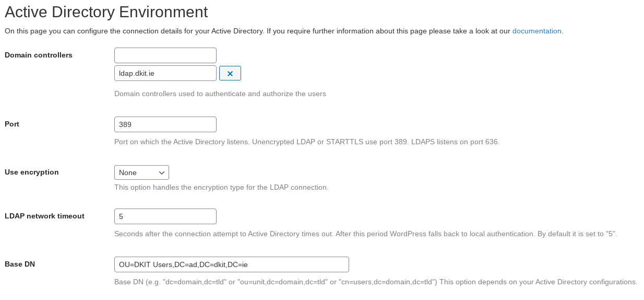This screenshot has height=300, width=644.
Task: Edit the LDAP network timeout value field
Action: (165, 216)
